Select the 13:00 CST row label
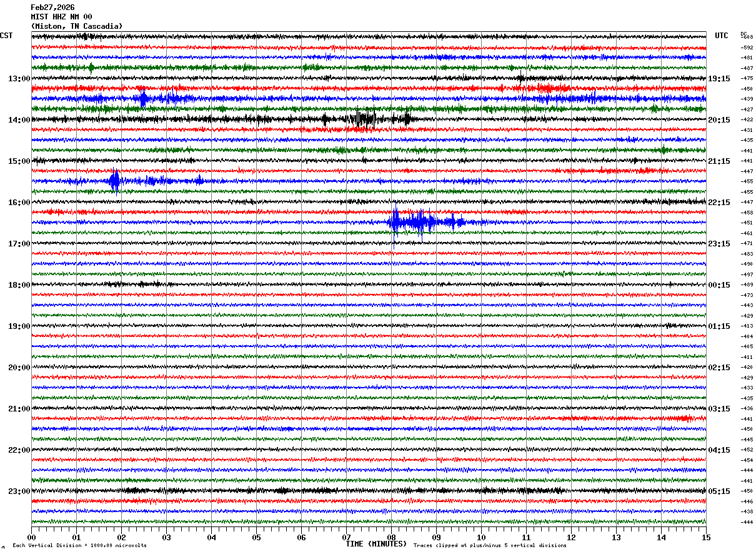 point(19,79)
